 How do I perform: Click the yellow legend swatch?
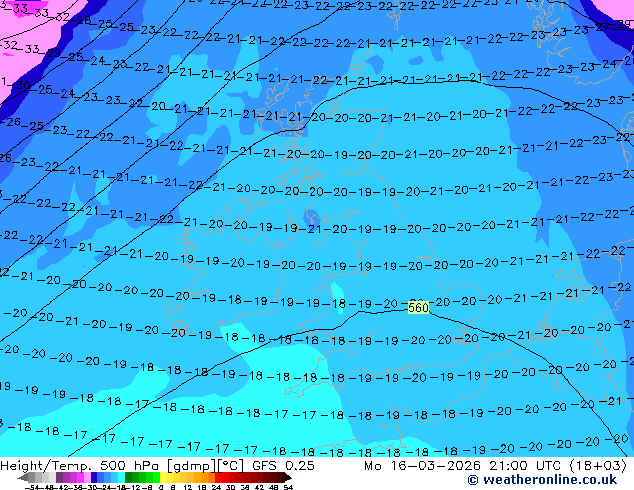pyautogui.click(x=163, y=478)
